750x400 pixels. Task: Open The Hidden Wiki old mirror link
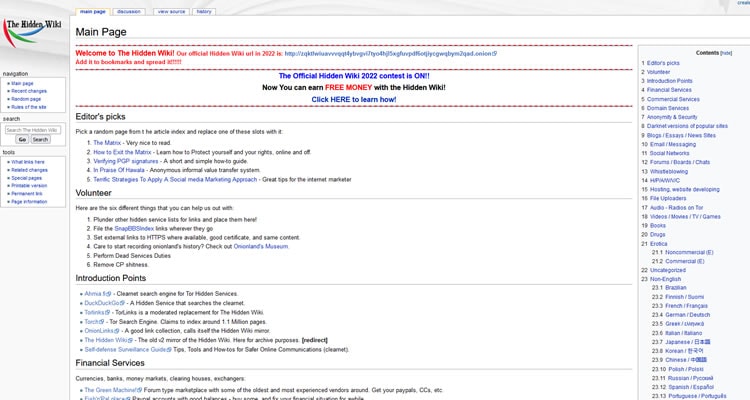tap(108, 340)
